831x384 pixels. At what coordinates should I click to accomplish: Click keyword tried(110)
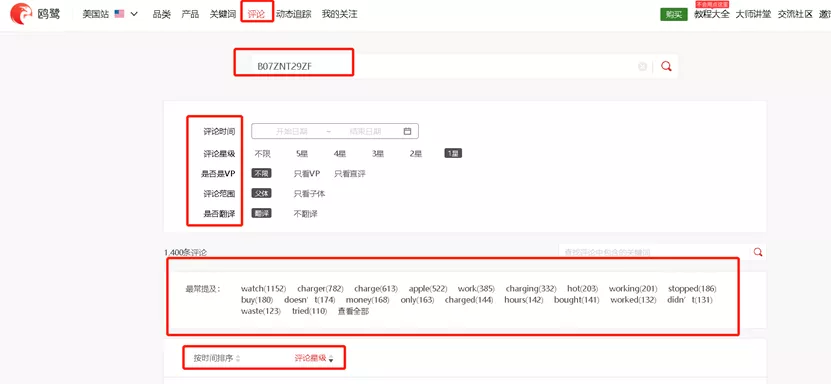[309, 311]
